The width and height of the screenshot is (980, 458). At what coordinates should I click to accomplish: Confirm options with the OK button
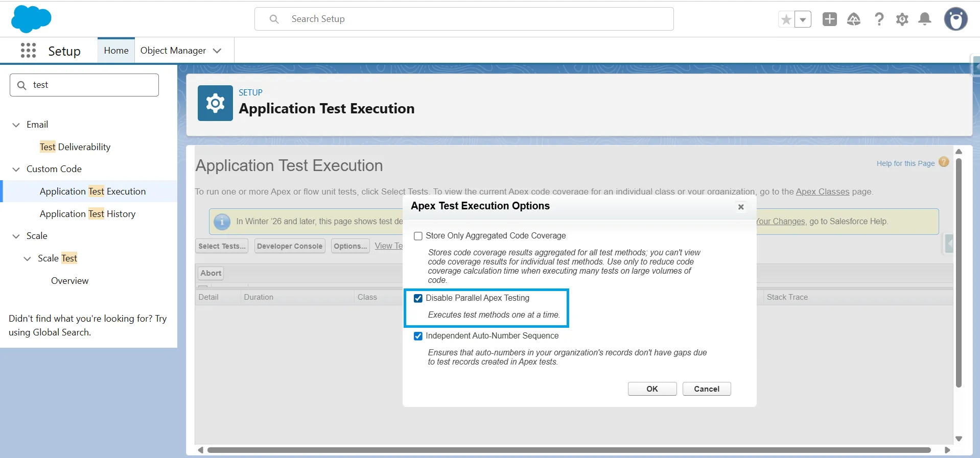click(x=652, y=389)
